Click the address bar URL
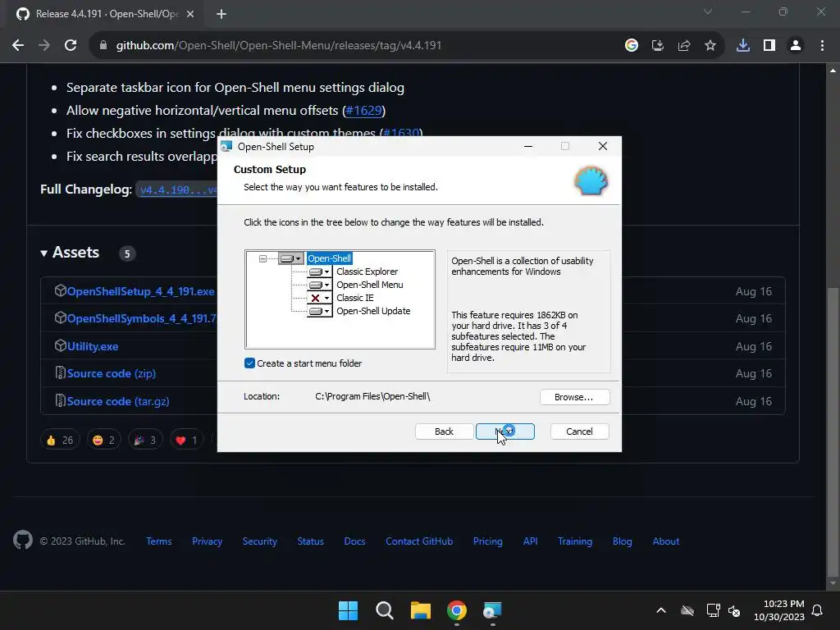The height and width of the screenshot is (630, 840). (279, 46)
